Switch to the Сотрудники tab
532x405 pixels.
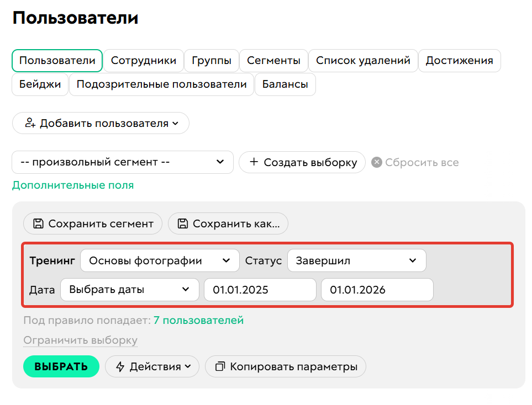click(144, 61)
